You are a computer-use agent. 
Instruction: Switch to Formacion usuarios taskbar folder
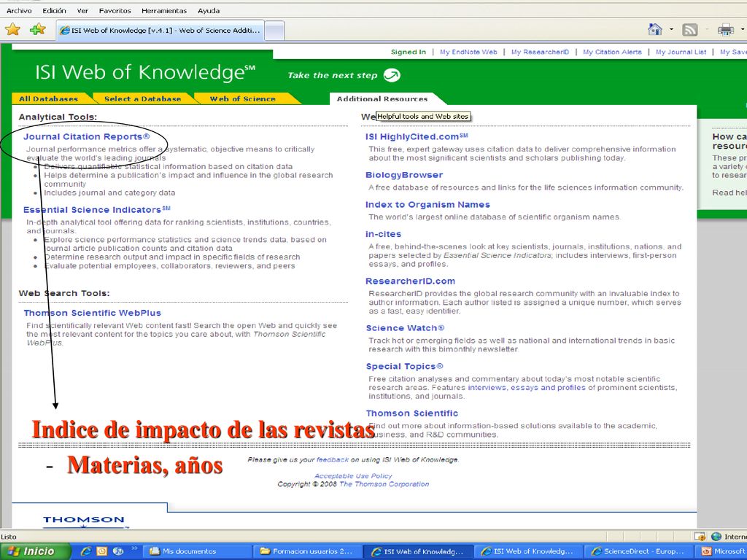(x=306, y=551)
